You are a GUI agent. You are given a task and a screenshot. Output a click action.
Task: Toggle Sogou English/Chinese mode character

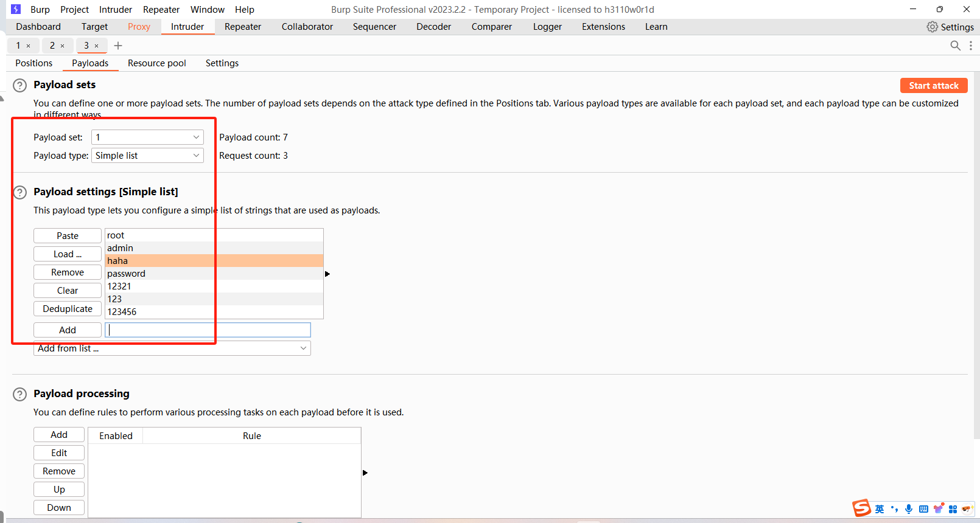point(880,509)
